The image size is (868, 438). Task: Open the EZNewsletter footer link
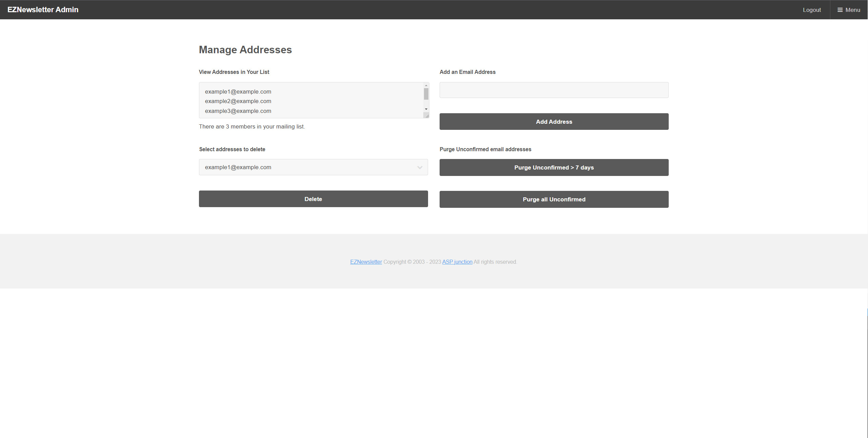pyautogui.click(x=366, y=262)
